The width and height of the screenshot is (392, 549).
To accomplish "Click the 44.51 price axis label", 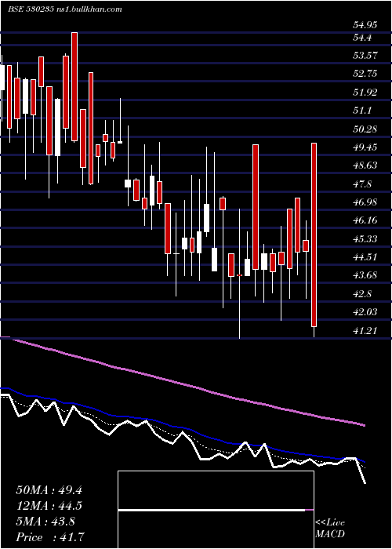I will coord(365,257).
